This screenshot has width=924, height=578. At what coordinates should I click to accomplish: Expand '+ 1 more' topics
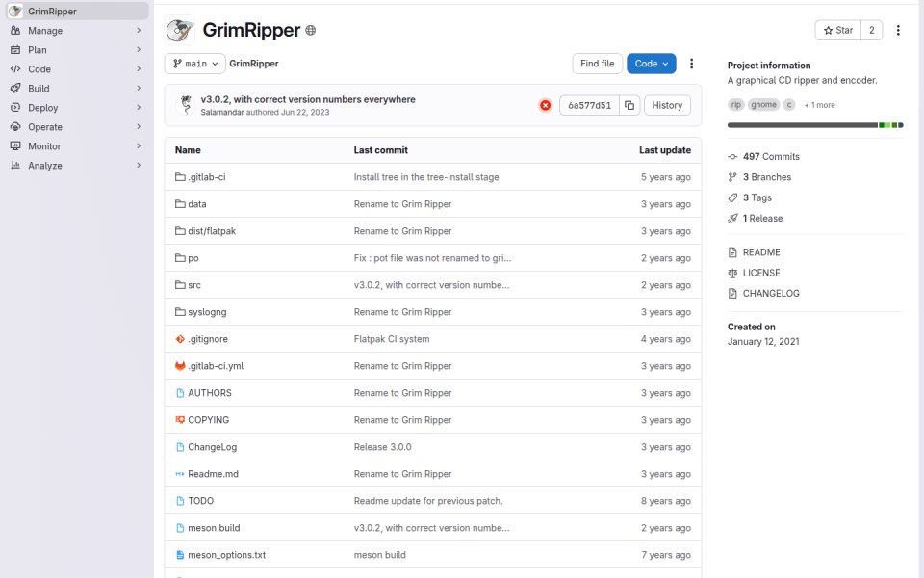tap(820, 105)
